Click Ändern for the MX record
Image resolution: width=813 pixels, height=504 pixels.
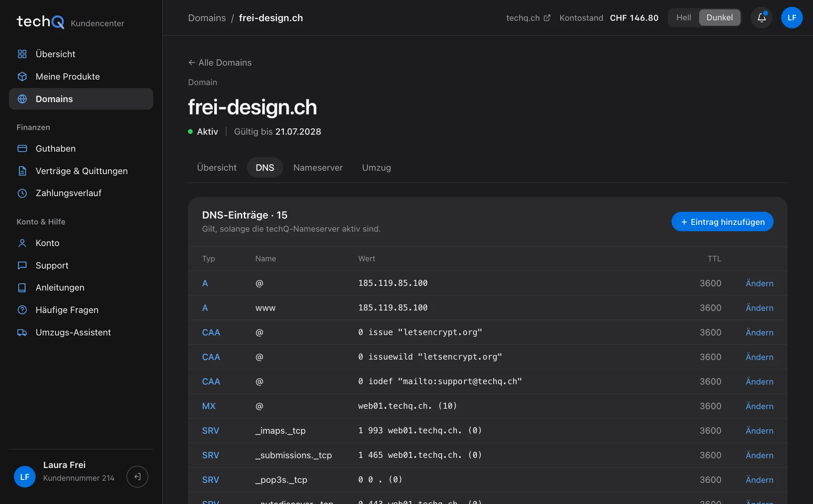click(759, 406)
